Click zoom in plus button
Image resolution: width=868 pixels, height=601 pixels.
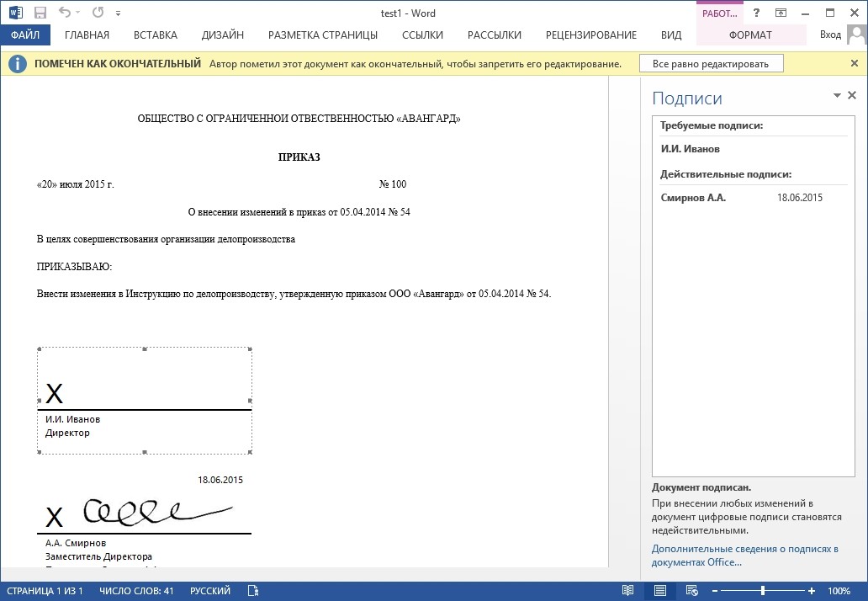point(810,591)
